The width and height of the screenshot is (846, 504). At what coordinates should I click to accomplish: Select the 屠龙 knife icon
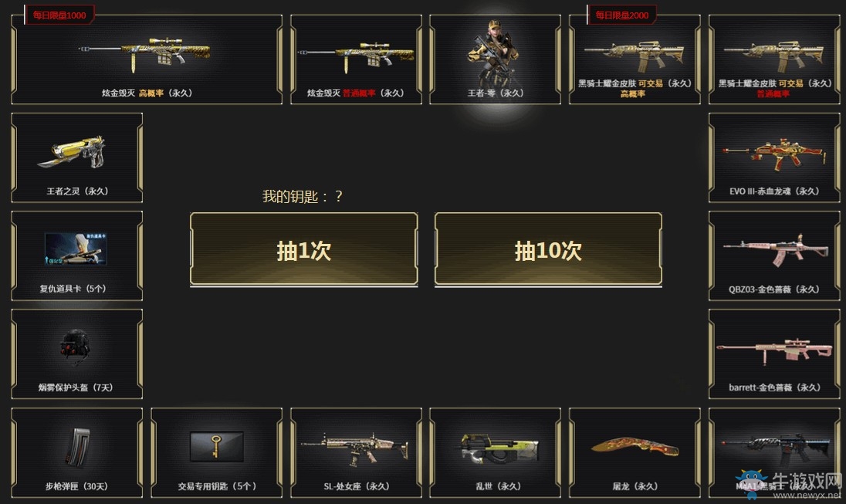coord(635,447)
